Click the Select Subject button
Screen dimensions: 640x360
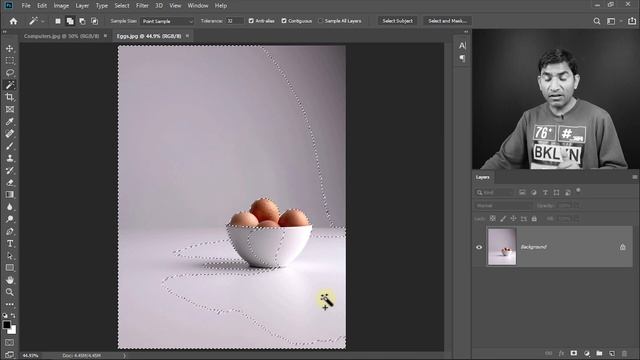click(398, 21)
